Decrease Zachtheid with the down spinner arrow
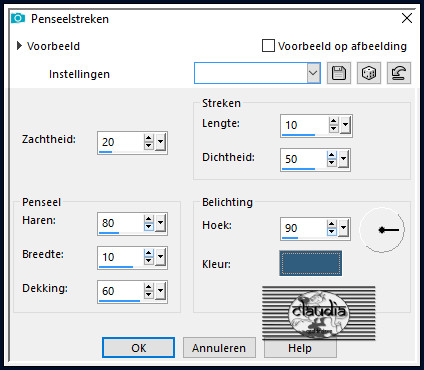The height and width of the screenshot is (370, 424). coord(149,146)
